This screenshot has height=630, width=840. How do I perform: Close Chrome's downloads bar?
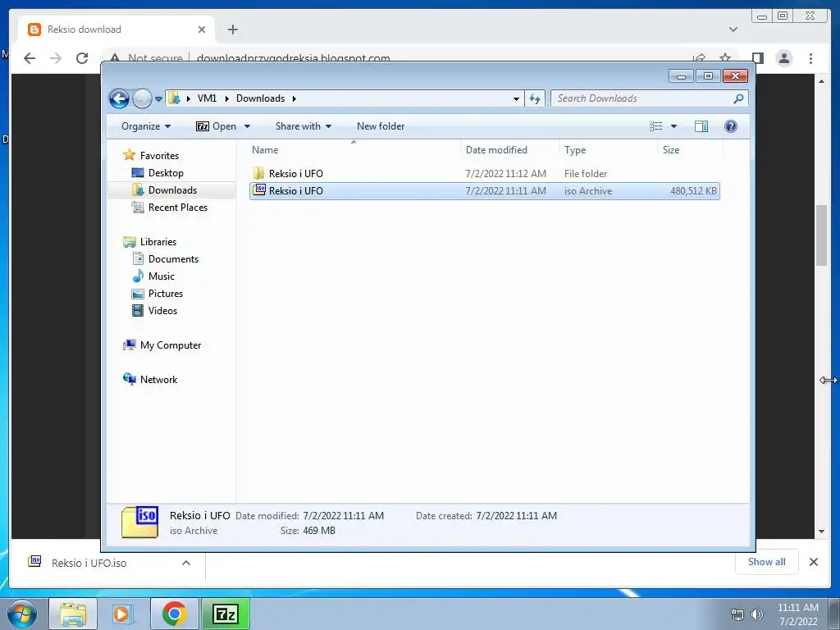coord(813,562)
